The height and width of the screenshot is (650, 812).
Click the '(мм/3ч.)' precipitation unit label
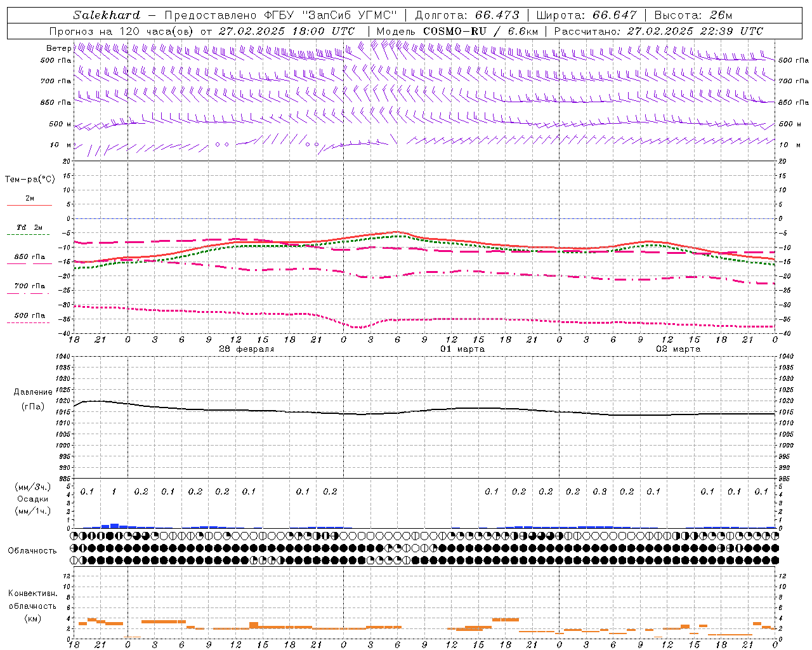(x=33, y=487)
